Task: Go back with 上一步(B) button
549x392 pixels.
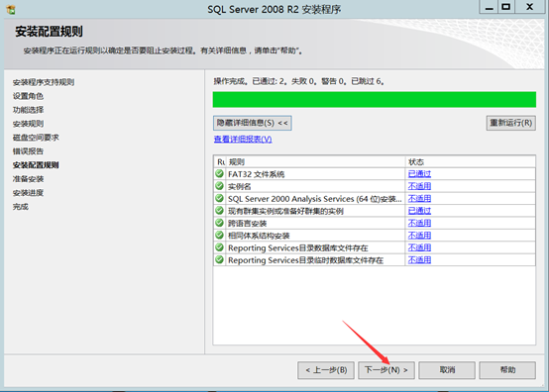Action: (326, 370)
